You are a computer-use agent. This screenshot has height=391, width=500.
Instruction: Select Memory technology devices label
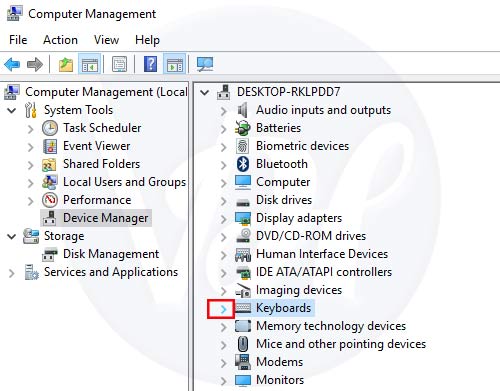[x=331, y=326]
